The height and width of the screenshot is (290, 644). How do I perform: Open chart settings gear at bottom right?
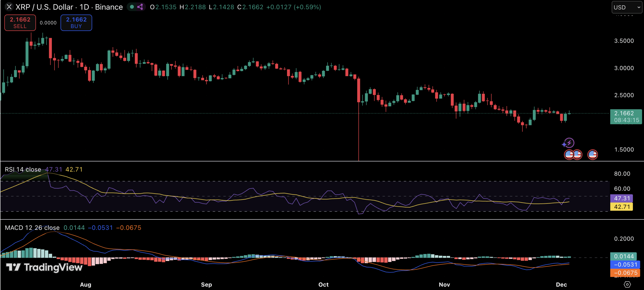click(627, 284)
